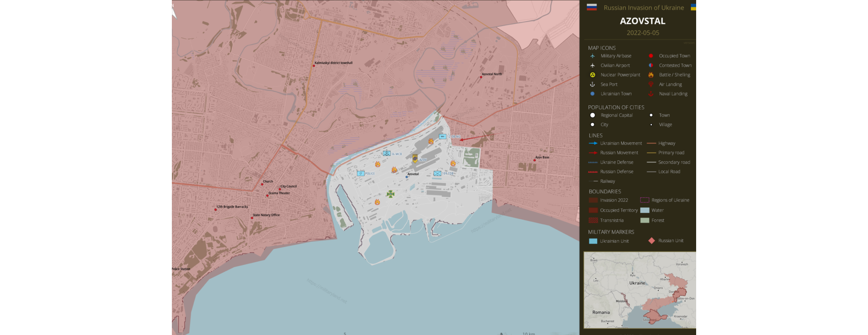The width and height of the screenshot is (868, 335).
Task: Click the Azov Base marker
Action: click(x=534, y=160)
